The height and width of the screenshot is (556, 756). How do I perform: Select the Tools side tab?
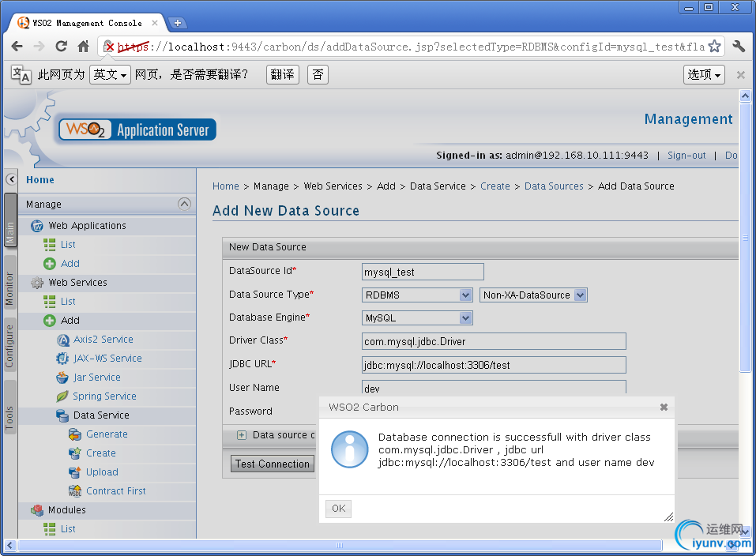(10, 408)
